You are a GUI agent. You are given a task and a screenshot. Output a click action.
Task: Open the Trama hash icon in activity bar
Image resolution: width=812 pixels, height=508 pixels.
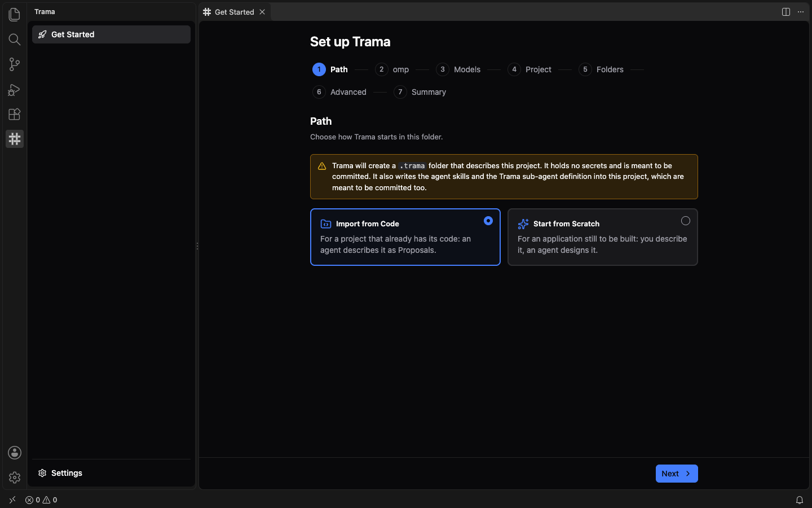tap(15, 139)
